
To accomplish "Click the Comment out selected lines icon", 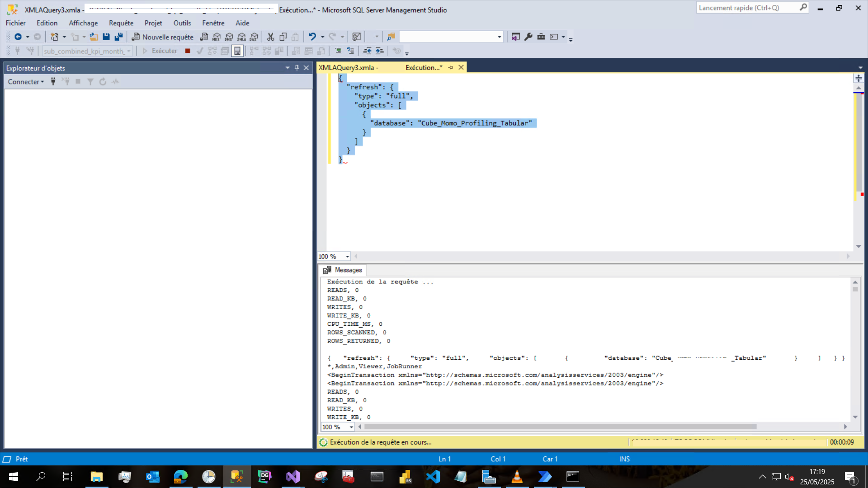I will (x=338, y=51).
